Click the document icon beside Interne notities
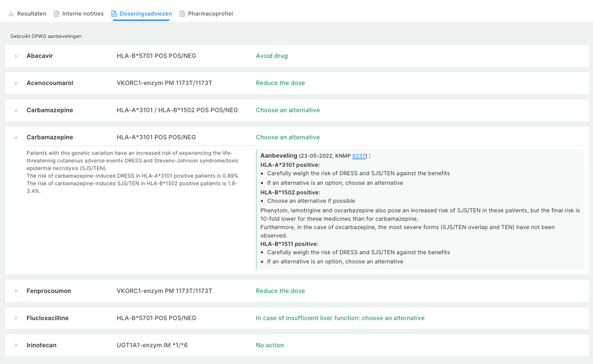The height and width of the screenshot is (364, 593). click(x=57, y=14)
